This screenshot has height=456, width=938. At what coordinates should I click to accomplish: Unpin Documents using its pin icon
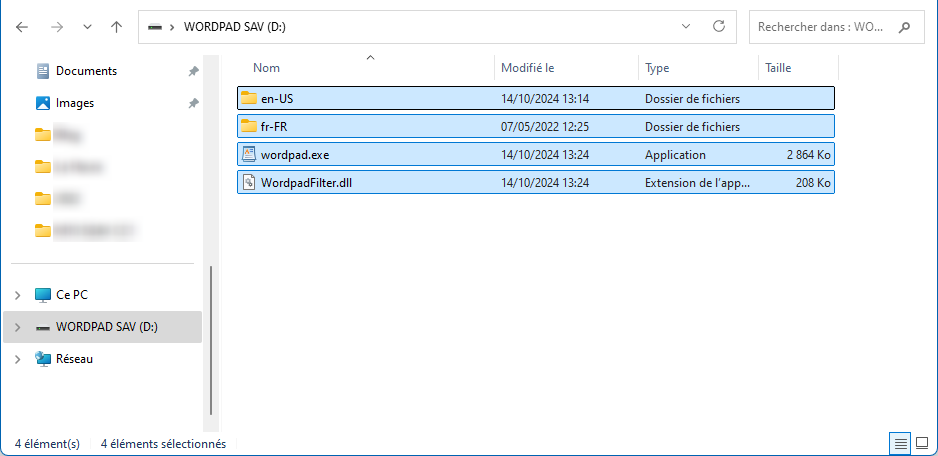point(193,71)
